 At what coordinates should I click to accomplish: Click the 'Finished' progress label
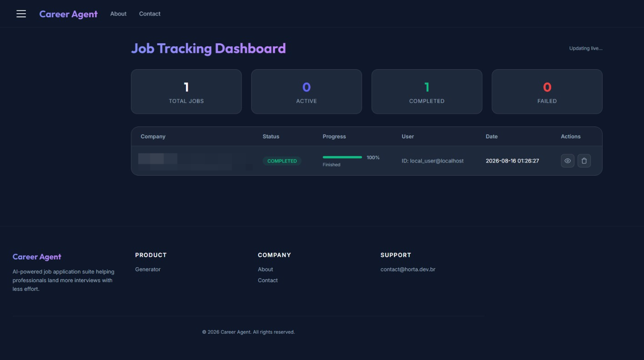[x=332, y=165]
